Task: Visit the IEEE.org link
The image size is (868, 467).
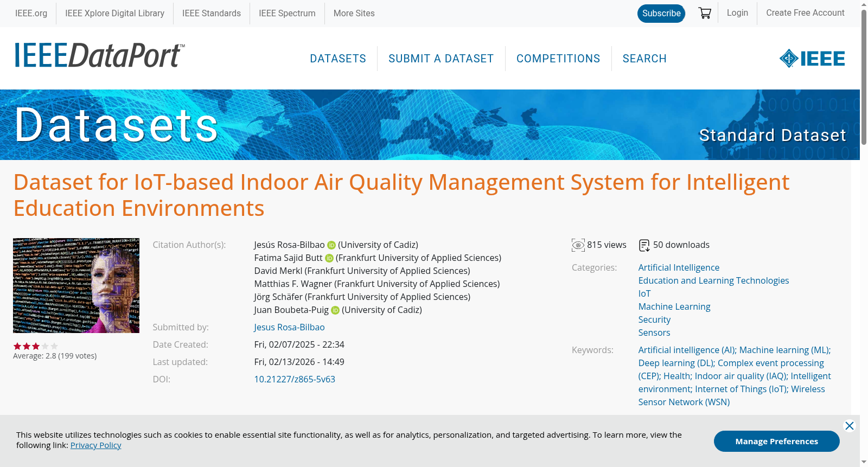Action: coord(31,13)
